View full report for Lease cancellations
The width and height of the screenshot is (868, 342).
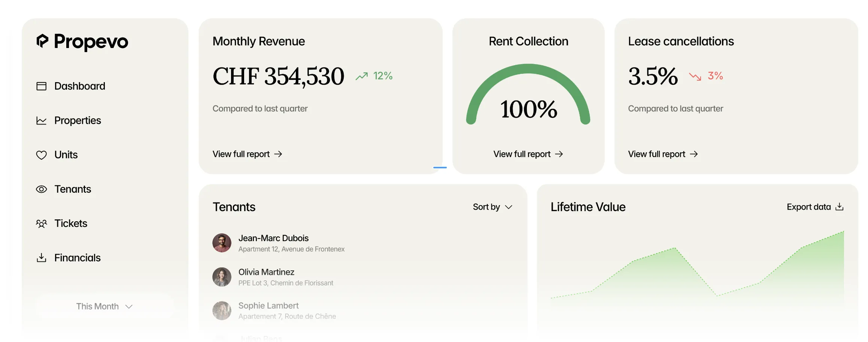click(662, 154)
